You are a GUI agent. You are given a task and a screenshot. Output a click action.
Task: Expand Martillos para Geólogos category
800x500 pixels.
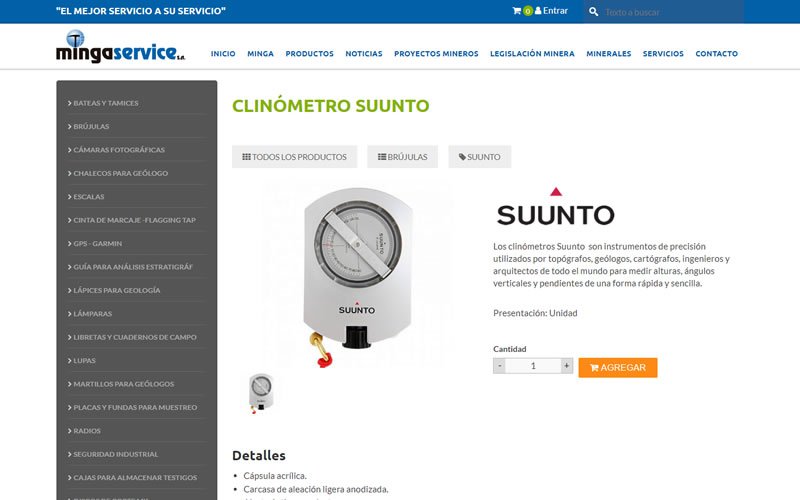click(123, 384)
